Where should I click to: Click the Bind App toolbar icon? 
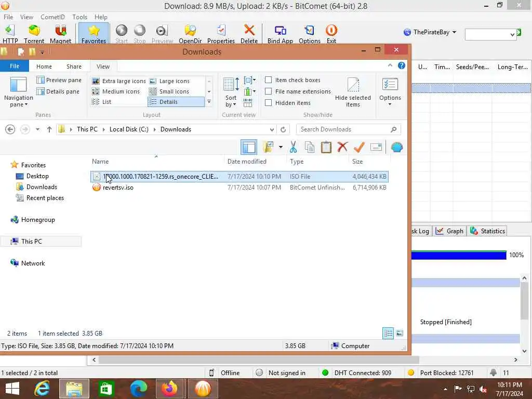(x=280, y=34)
